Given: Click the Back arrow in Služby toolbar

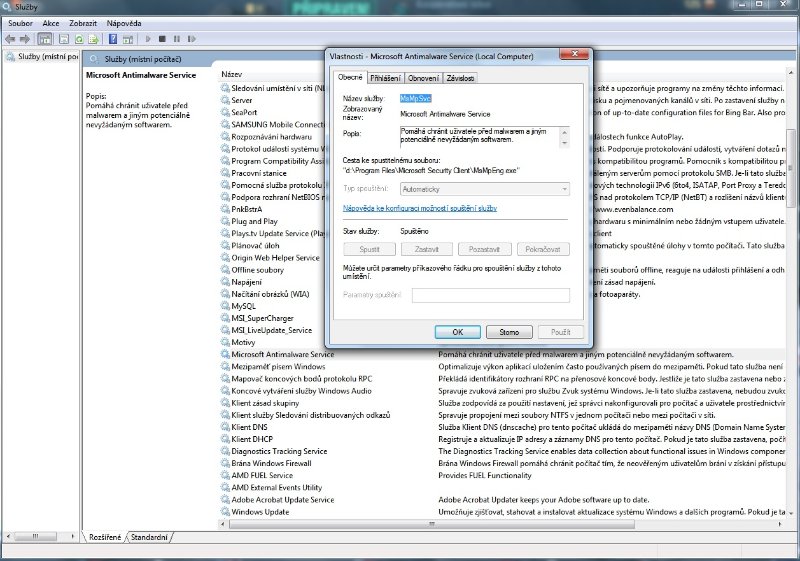Looking at the screenshot, I should 10,39.
